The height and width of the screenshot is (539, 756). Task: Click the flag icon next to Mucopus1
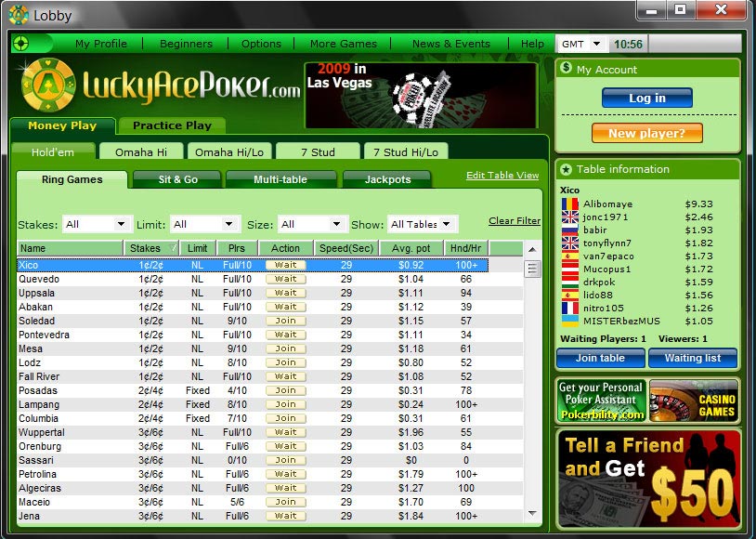570,269
